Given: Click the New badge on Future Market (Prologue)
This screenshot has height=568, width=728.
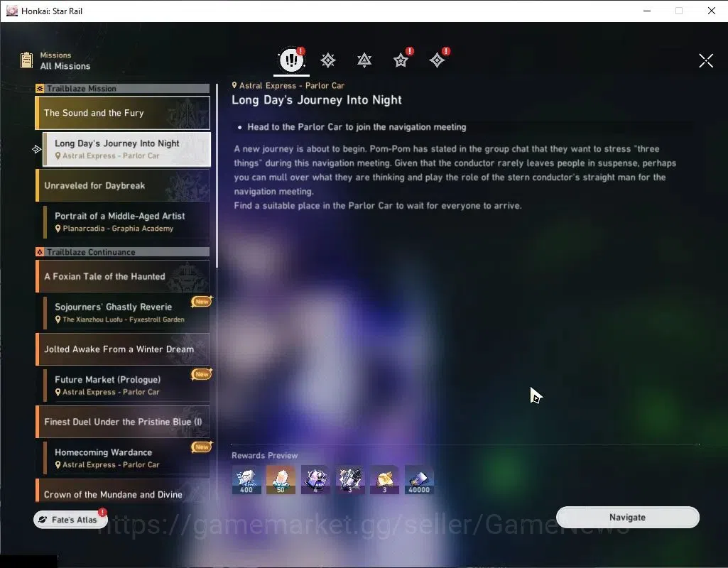Looking at the screenshot, I should click(202, 374).
